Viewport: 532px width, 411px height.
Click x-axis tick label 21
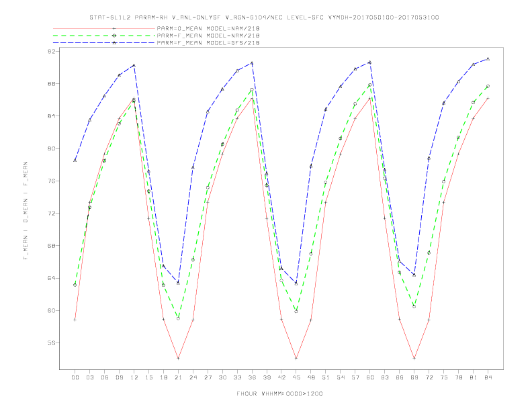pos(178,377)
